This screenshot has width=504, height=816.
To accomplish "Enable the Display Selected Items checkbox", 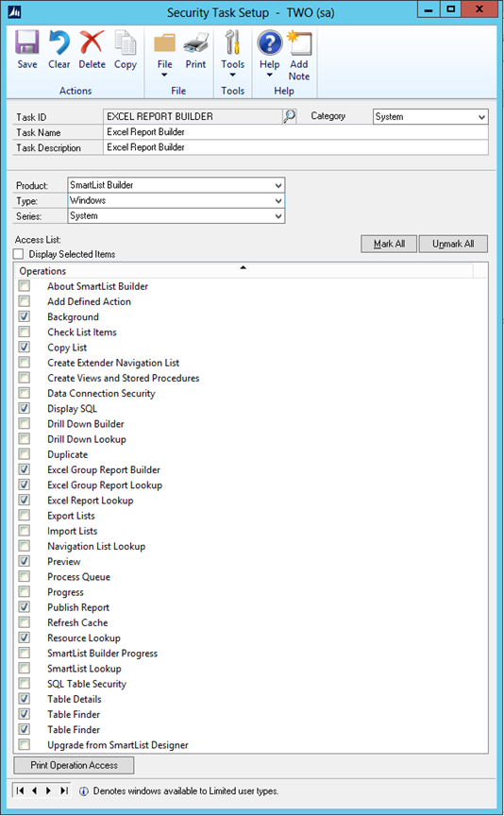I will pyautogui.click(x=19, y=254).
